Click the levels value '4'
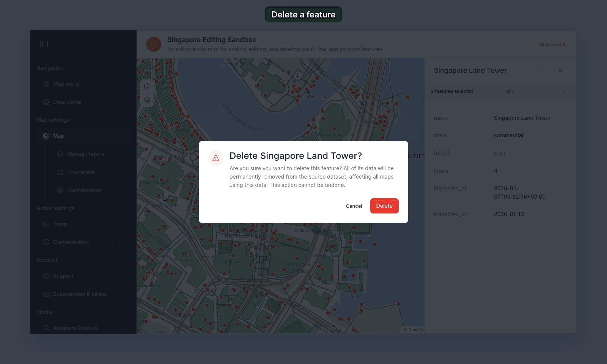Image resolution: width=607 pixels, height=364 pixels. pyautogui.click(x=495, y=171)
